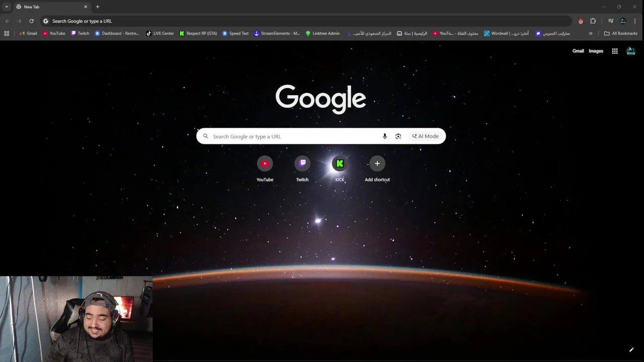Start voice search with microphone icon
Viewport: 644px width, 362px height.
pos(385,136)
